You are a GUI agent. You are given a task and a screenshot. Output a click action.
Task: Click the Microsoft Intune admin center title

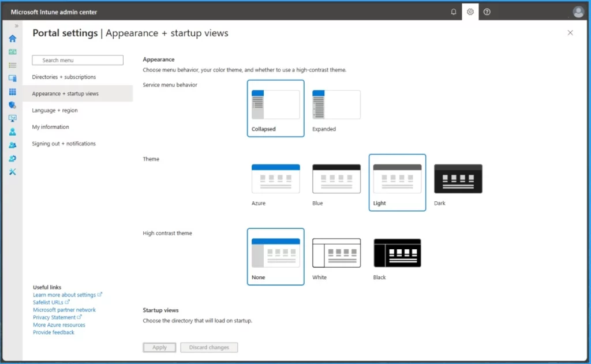(x=54, y=12)
